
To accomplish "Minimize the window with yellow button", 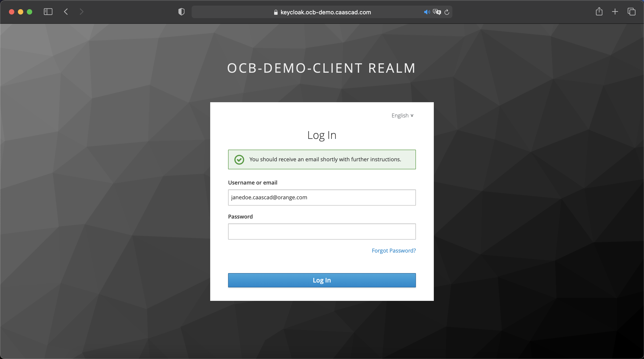I will coord(21,12).
